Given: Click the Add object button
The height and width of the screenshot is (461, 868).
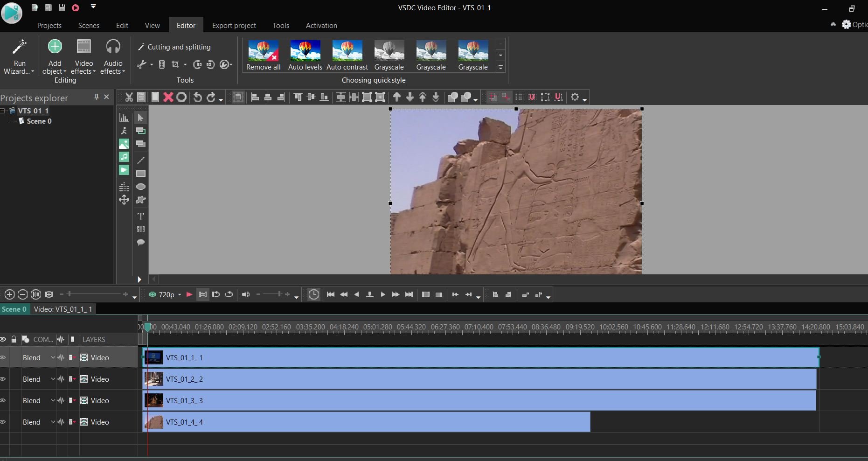Looking at the screenshot, I should pyautogui.click(x=55, y=57).
